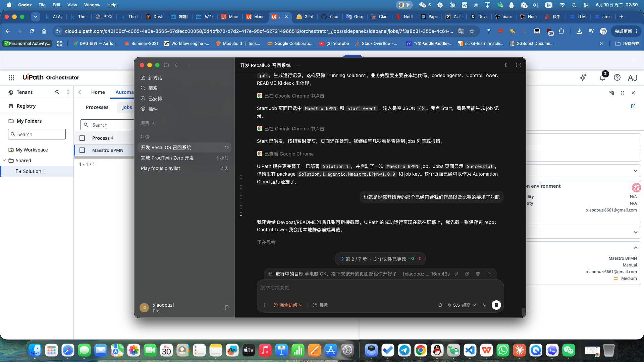Open Play focus playlist conversation
Viewport: 644px width, 362px height.
(x=184, y=168)
